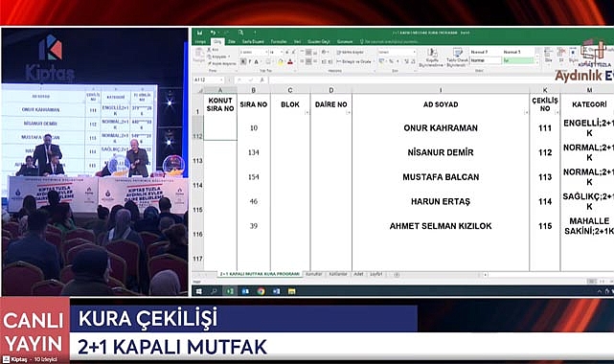This screenshot has height=364, width=614.
Task: Click the Paste button in the ribbon
Action: coord(198,56)
